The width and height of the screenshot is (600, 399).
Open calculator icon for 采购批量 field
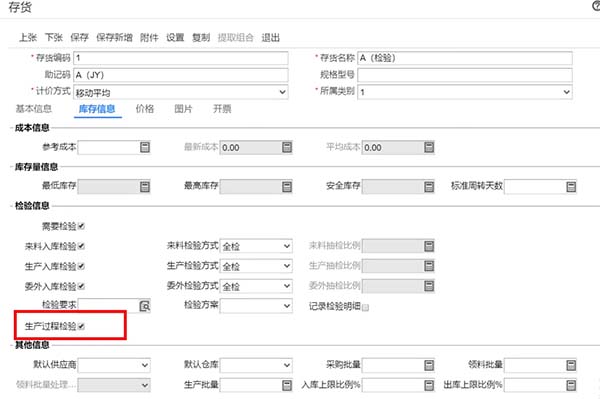[429, 365]
